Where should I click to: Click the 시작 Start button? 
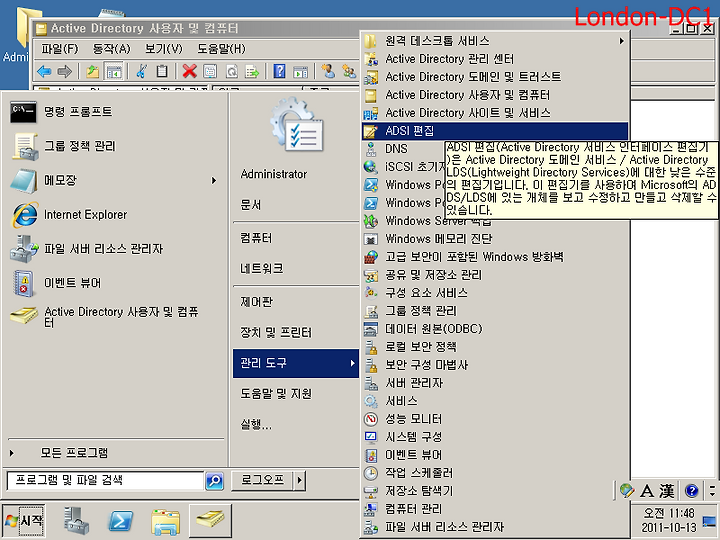tap(24, 521)
